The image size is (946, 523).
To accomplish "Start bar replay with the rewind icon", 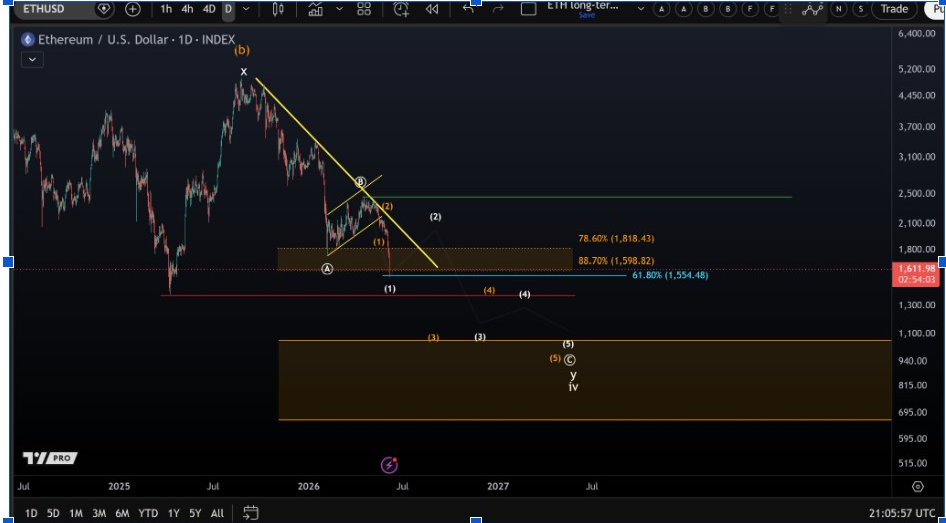I will pyautogui.click(x=432, y=9).
